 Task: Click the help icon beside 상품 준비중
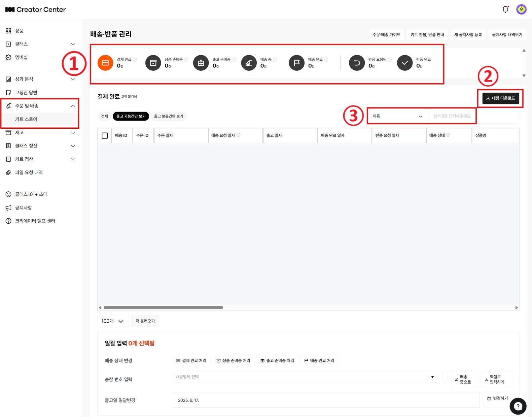[x=186, y=60]
